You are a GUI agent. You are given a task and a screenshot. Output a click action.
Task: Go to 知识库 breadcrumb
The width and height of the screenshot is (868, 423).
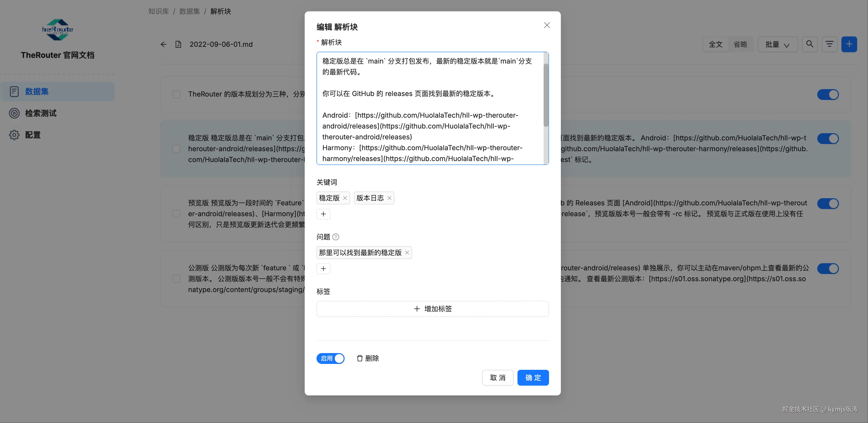point(158,11)
